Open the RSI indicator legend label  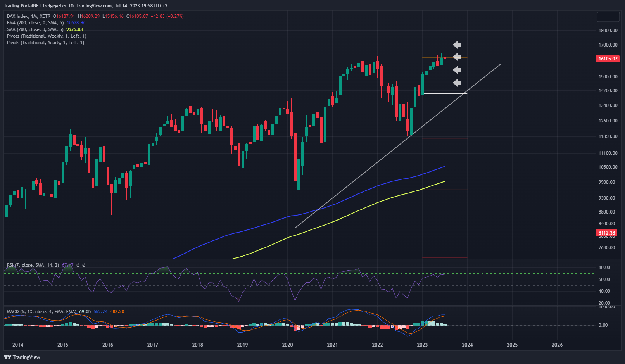coord(33,265)
